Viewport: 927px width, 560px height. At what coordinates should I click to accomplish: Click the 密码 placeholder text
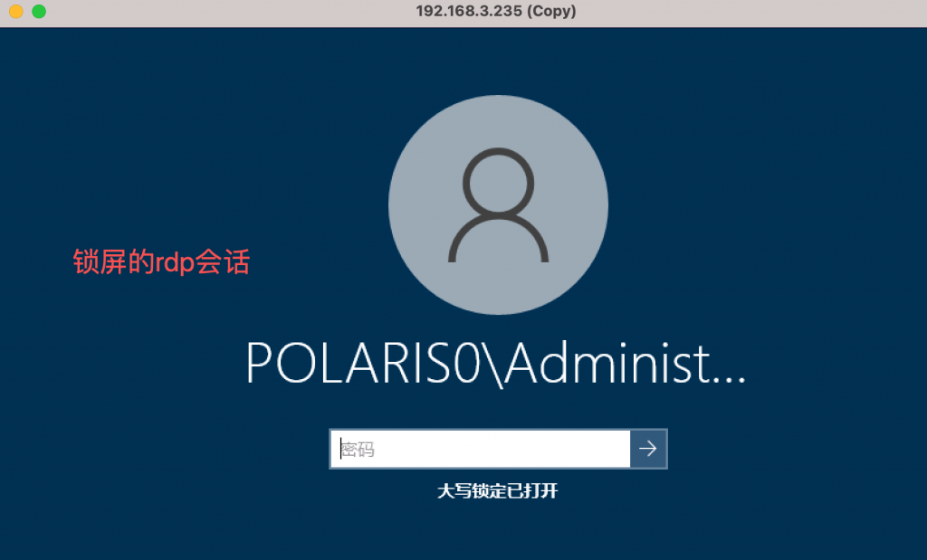point(358,450)
